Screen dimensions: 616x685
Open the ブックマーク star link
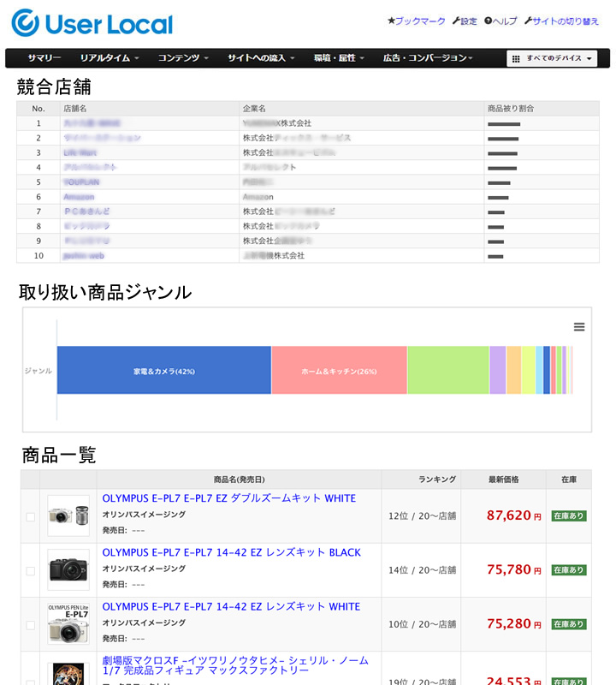click(x=417, y=21)
